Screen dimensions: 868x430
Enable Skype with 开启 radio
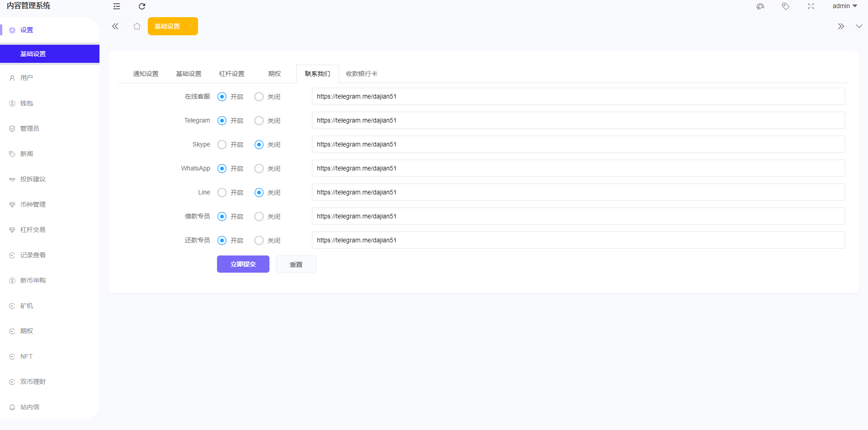pos(222,145)
